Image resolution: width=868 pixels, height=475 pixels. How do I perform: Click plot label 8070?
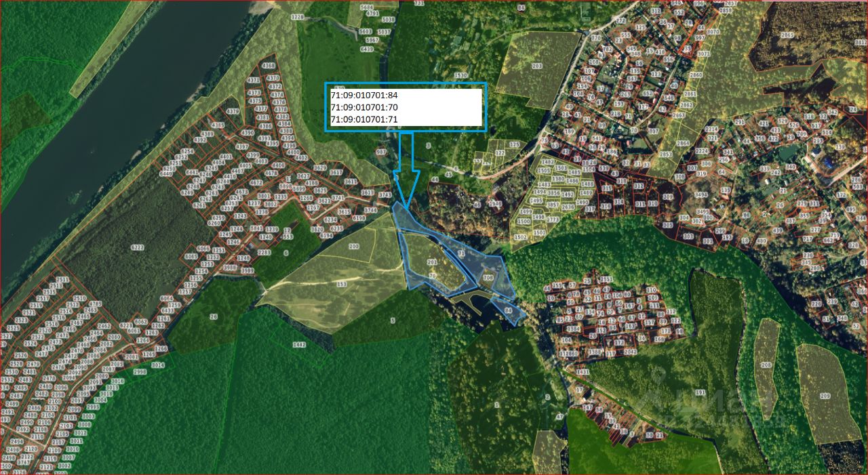click(713, 32)
